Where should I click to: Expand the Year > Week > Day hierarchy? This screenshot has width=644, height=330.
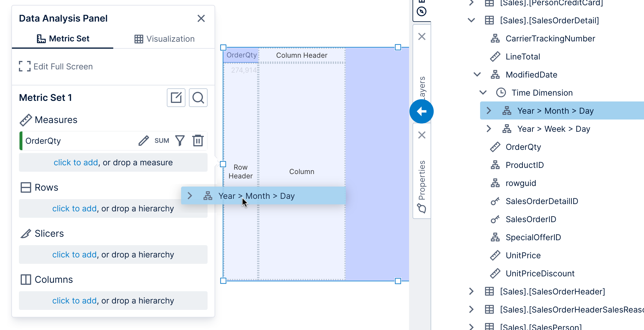click(x=489, y=129)
